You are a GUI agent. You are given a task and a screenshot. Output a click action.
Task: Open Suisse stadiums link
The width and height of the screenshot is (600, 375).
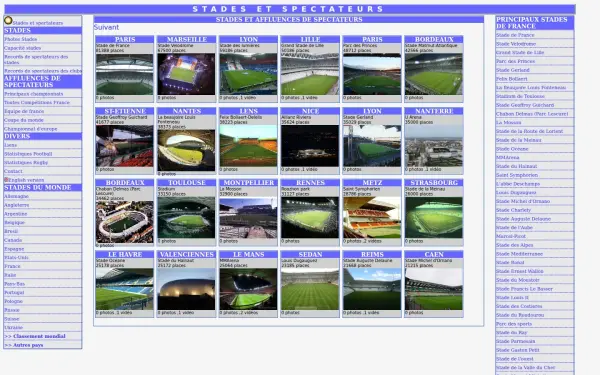[x=12, y=319]
